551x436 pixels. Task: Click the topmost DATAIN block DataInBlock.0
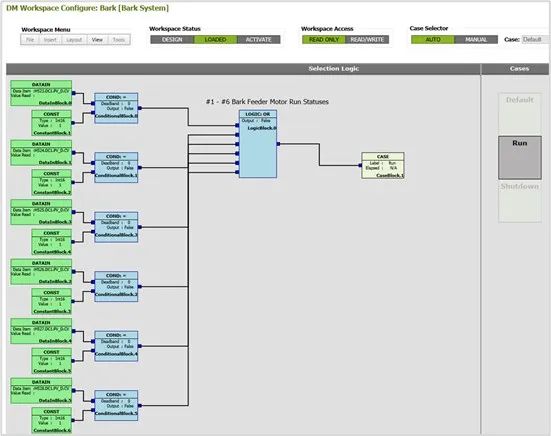pos(41,93)
